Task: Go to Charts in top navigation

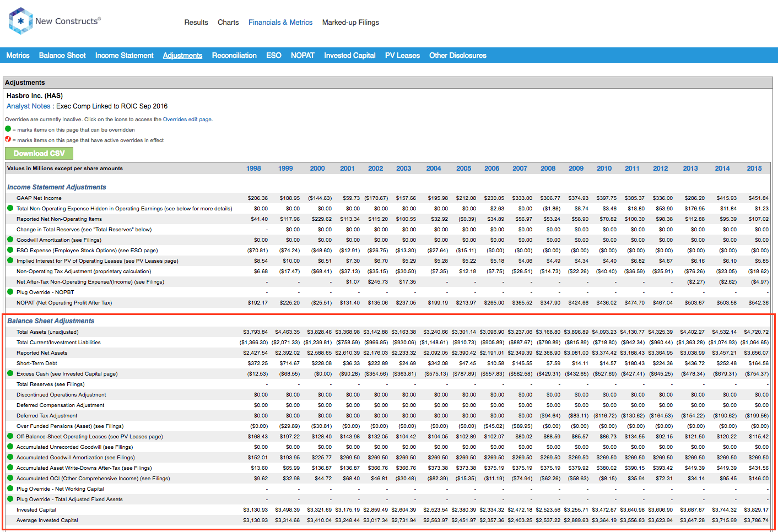Action: (x=228, y=23)
